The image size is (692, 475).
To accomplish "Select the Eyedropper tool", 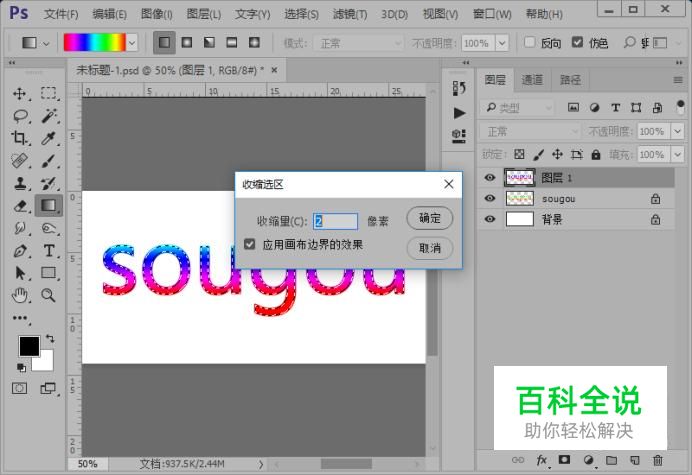I will (x=48, y=139).
